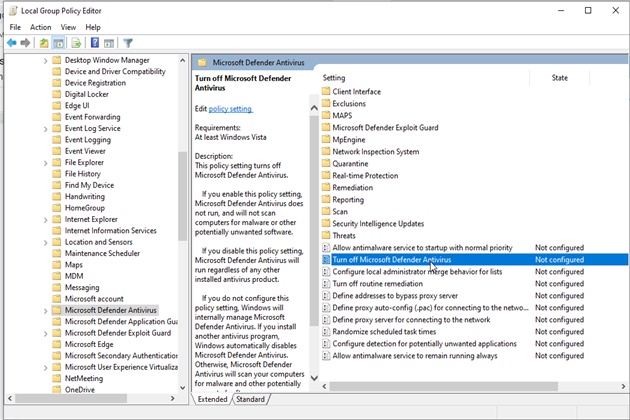The image size is (630, 420).
Task: Open the Help toolbar icon
Action: (95, 43)
